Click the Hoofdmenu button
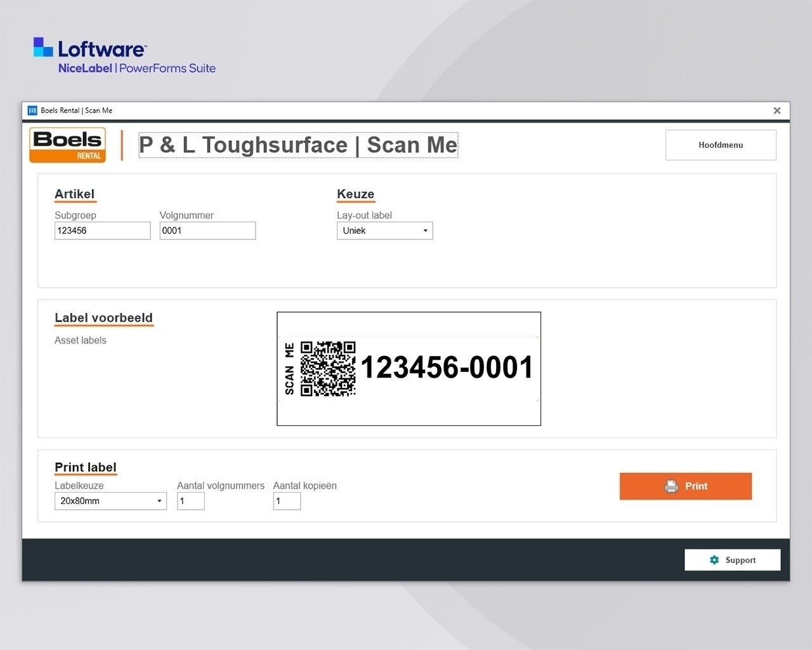 720,145
